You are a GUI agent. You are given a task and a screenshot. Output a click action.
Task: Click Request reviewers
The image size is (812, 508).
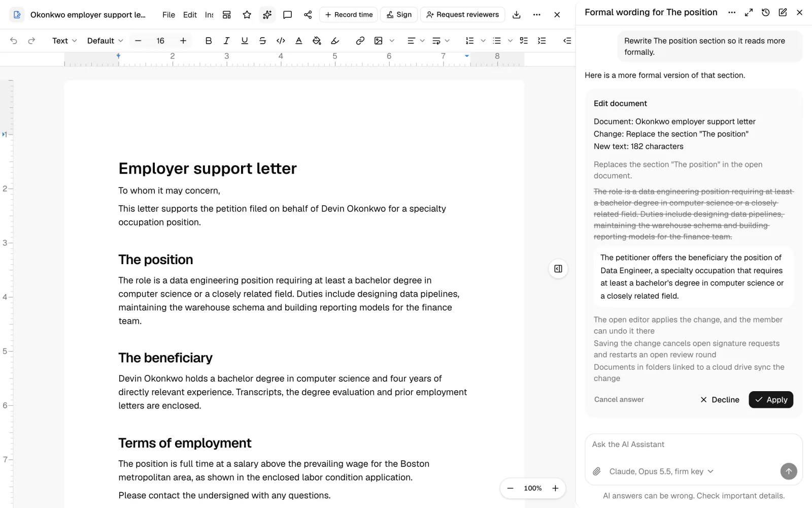(463, 15)
